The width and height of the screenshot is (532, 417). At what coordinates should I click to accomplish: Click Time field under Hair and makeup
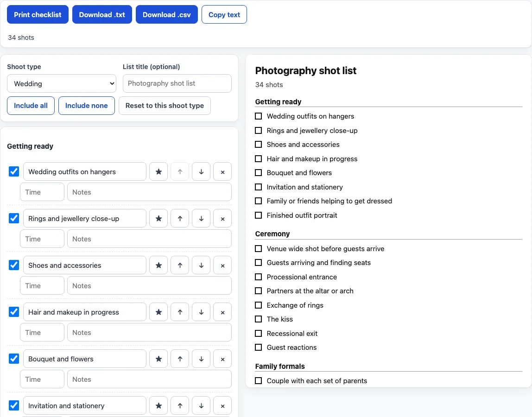(x=42, y=333)
